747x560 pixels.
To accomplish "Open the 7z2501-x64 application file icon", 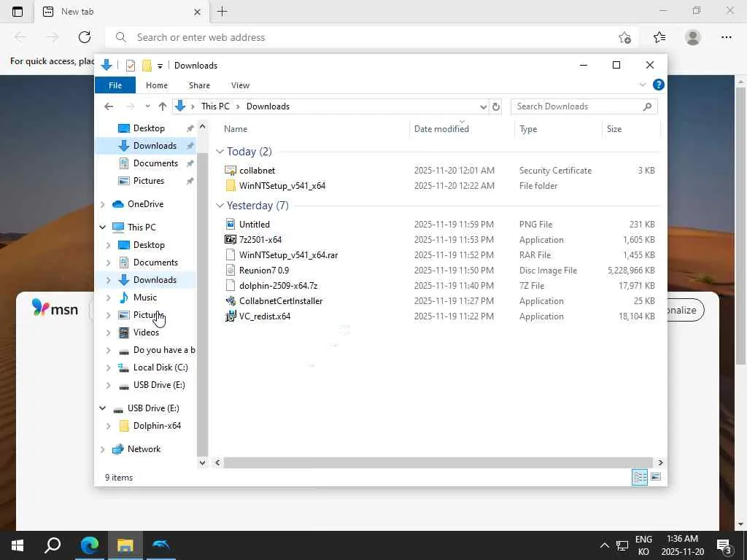I will click(x=230, y=239).
